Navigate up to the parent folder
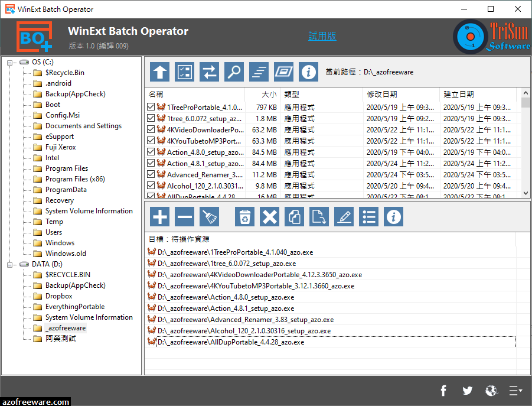 point(159,72)
